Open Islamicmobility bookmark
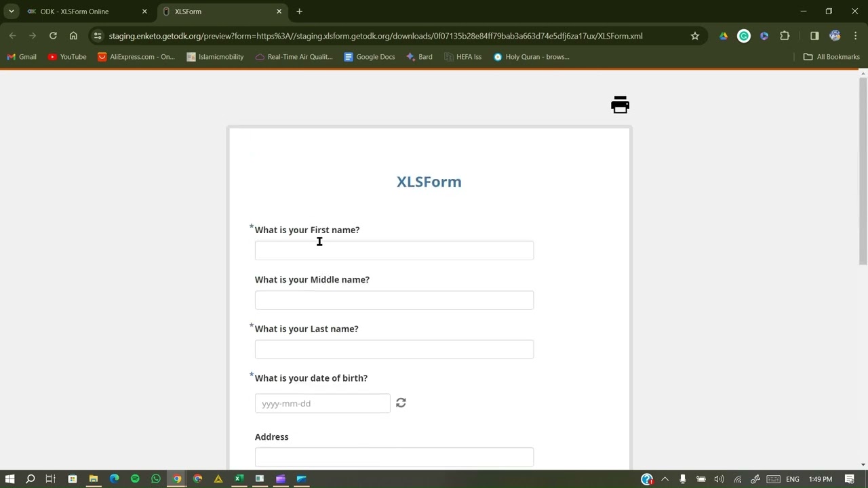The image size is (868, 488). pyautogui.click(x=215, y=57)
